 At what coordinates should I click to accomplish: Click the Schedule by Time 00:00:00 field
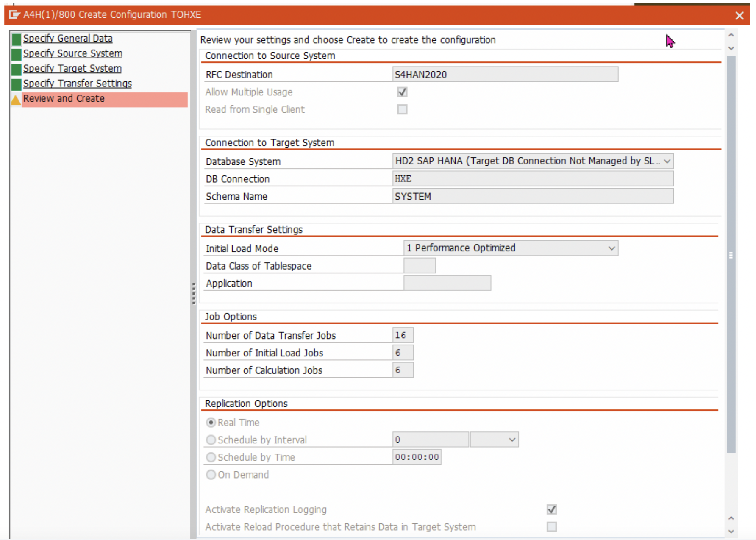pos(417,457)
